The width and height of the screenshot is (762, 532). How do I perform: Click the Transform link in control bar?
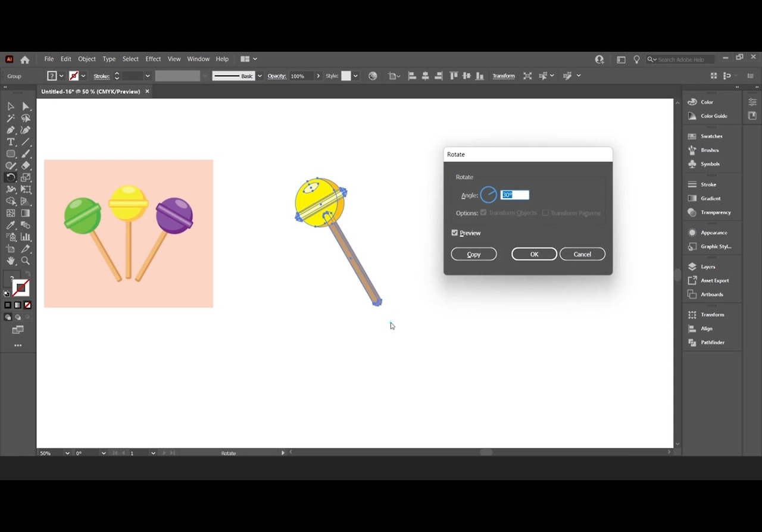point(504,76)
